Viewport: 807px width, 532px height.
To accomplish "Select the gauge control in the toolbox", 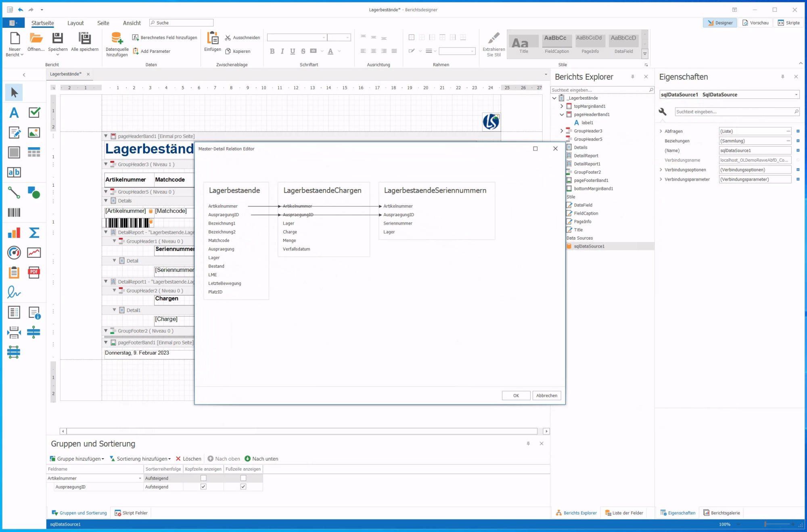I will pos(14,252).
